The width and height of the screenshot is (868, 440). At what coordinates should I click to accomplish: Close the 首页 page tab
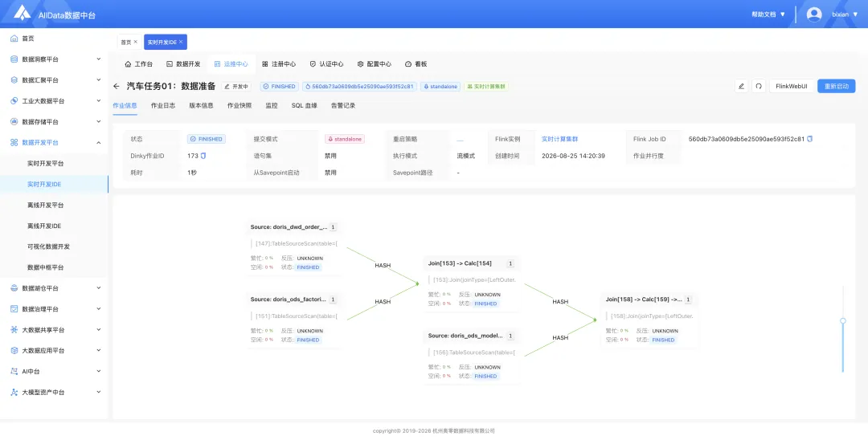click(x=136, y=42)
